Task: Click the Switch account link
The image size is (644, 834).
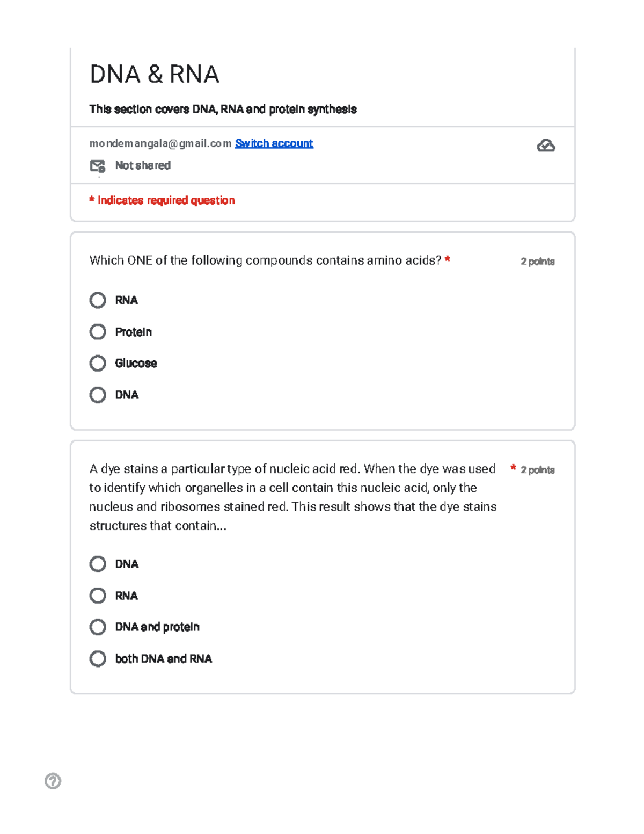Action: 274,143
